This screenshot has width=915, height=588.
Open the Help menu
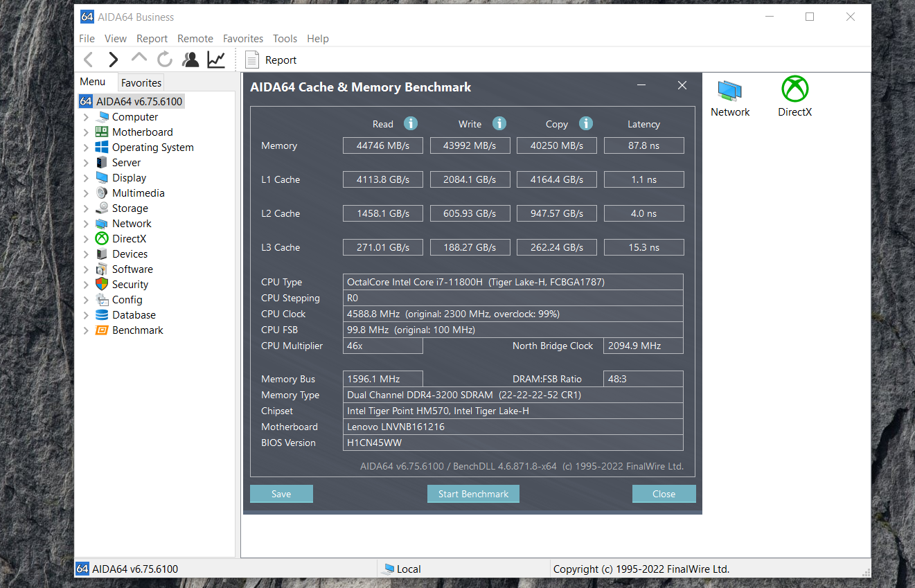pos(318,39)
